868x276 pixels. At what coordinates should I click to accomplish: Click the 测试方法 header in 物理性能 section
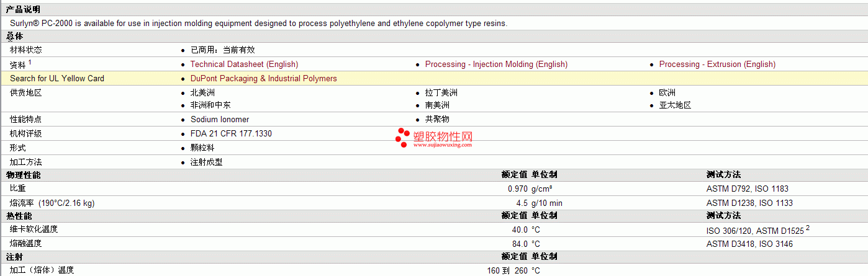(723, 175)
